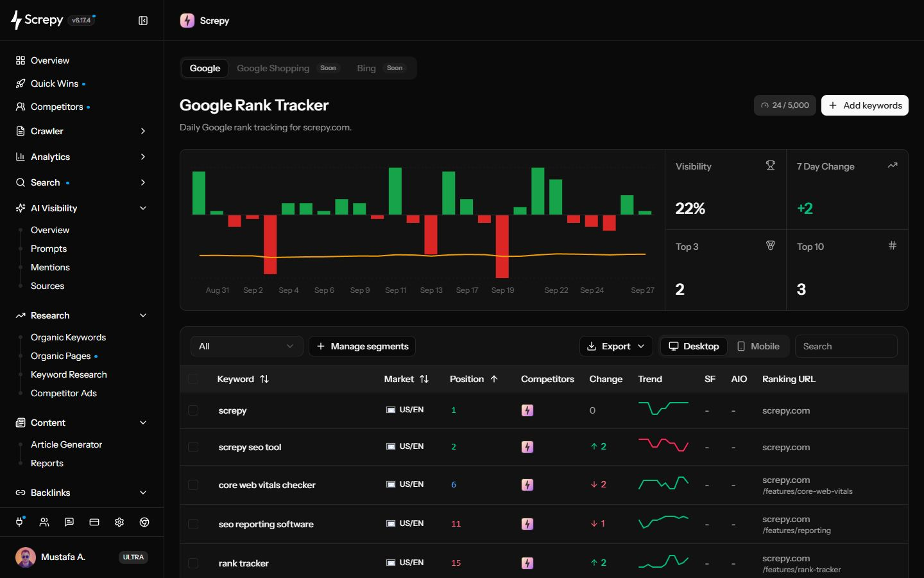
Task: Open Article Generator link
Action: [67, 444]
